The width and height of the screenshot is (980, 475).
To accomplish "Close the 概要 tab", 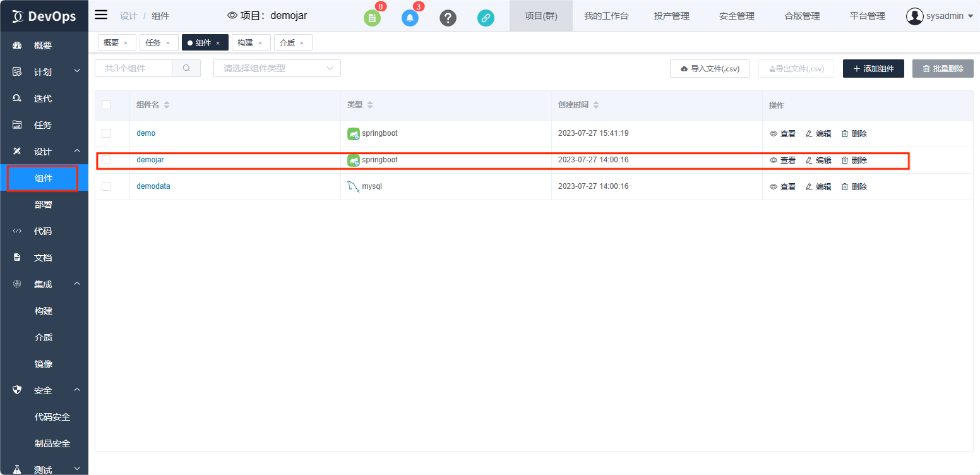I will (126, 43).
